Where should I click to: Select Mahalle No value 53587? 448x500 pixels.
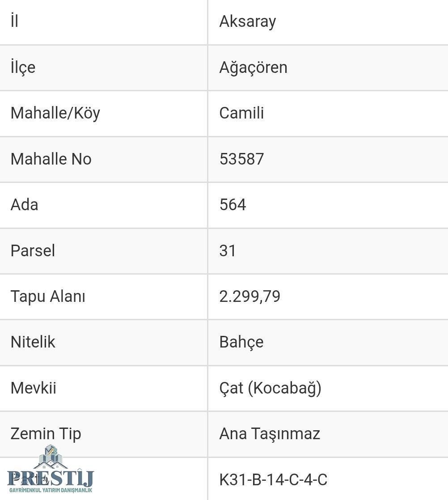tap(241, 159)
